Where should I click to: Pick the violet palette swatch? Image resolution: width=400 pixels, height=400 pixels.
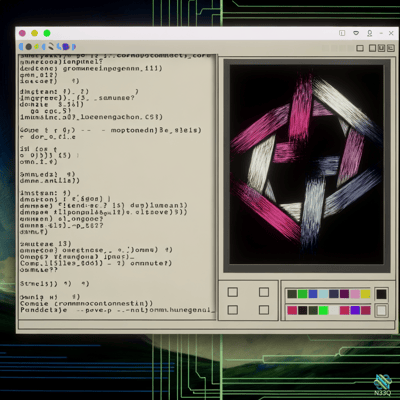pos(355,310)
